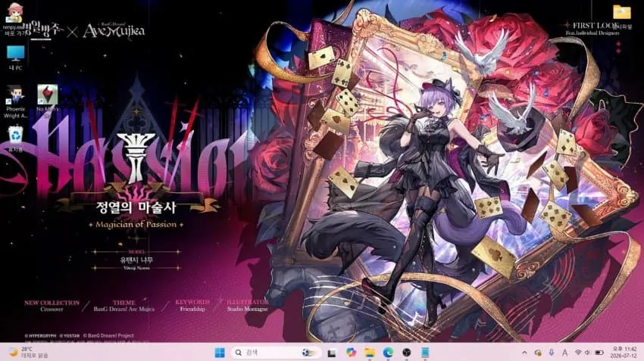Open the renpy.exe shortcut on desktop

15,18
